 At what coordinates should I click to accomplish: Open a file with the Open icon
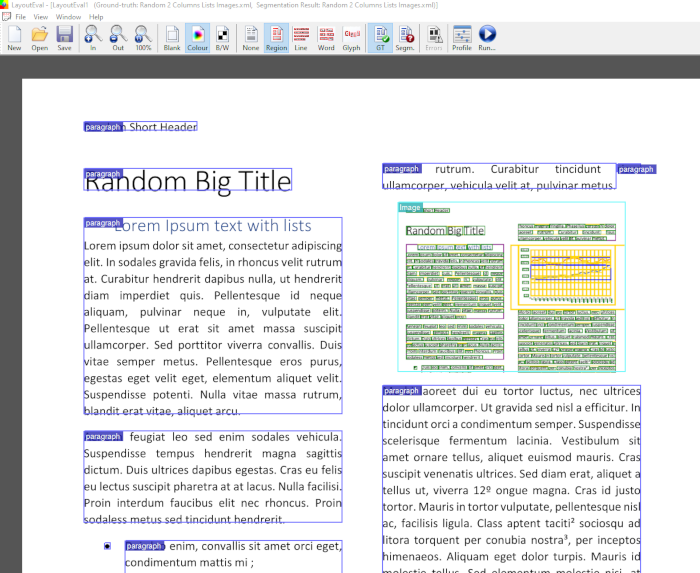(39, 38)
